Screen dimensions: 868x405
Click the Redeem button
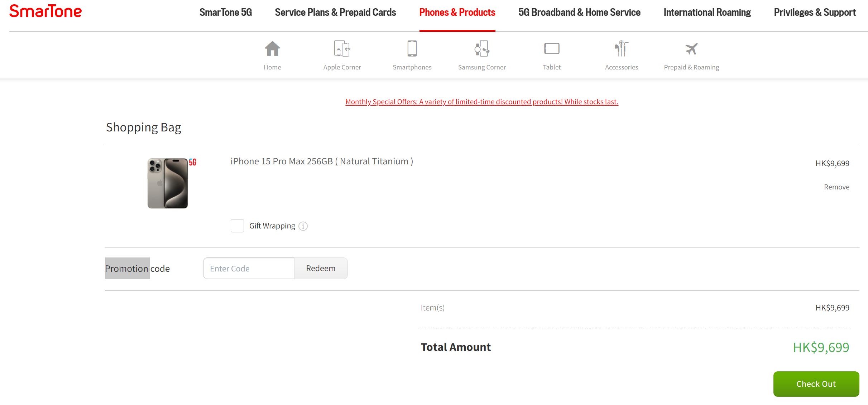pyautogui.click(x=321, y=269)
